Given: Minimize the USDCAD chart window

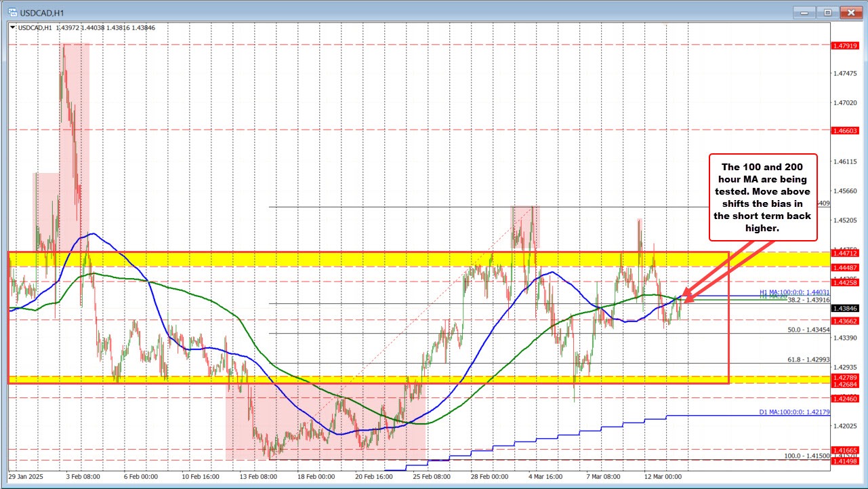Looking at the screenshot, I should [x=804, y=12].
